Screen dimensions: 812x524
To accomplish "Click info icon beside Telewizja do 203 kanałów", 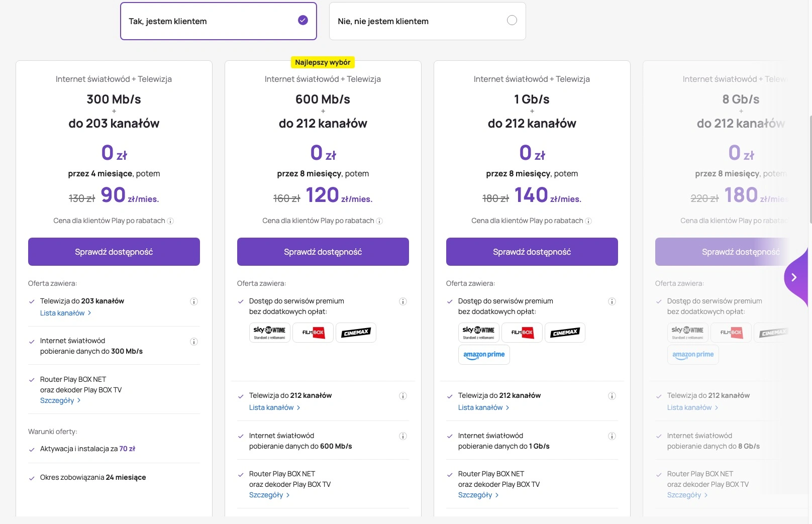I will point(194,301).
